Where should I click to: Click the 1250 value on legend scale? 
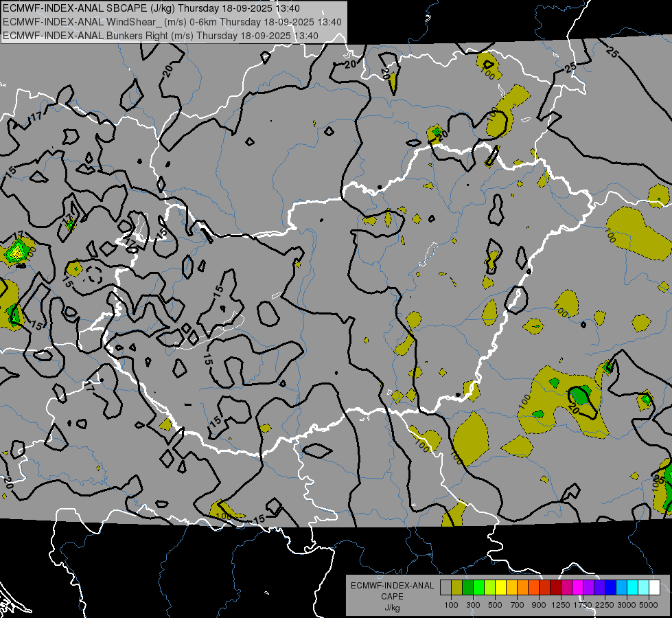561,605
